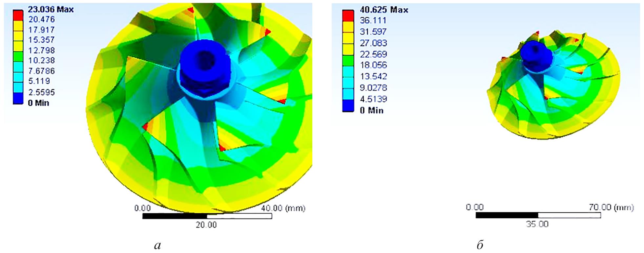644x253 pixels.
Task: Pick the red swatch beside 40.625 Max
Action: (x=348, y=15)
